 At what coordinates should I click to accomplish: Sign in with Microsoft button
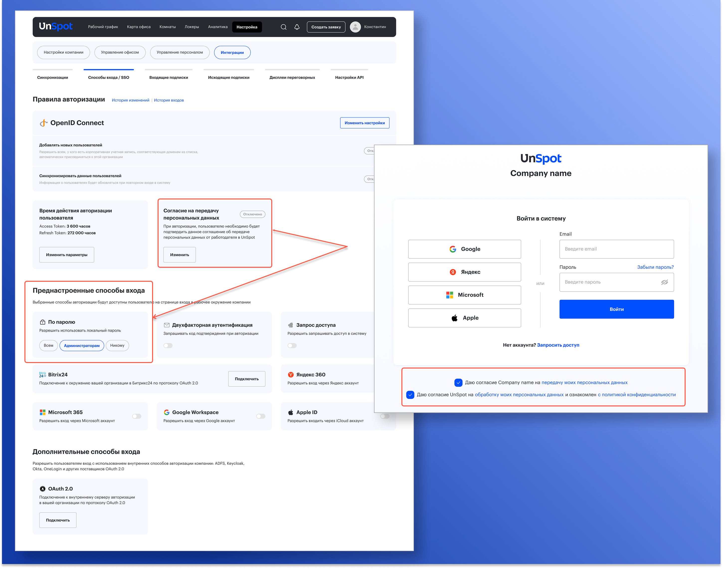pyautogui.click(x=464, y=295)
